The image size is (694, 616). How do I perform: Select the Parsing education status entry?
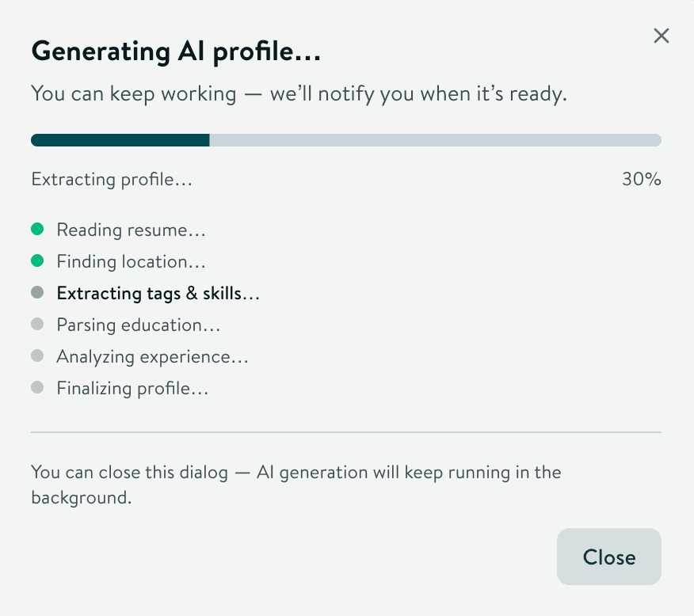[x=138, y=325]
